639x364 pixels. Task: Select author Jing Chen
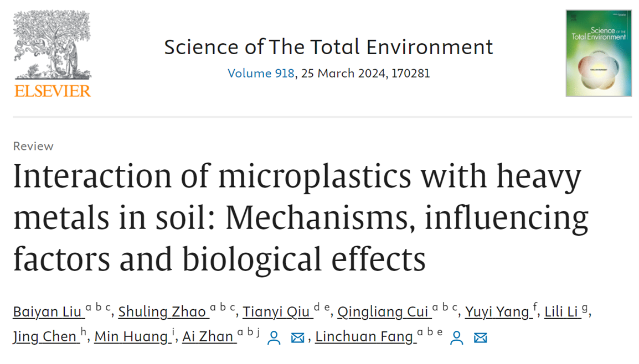tap(44, 337)
